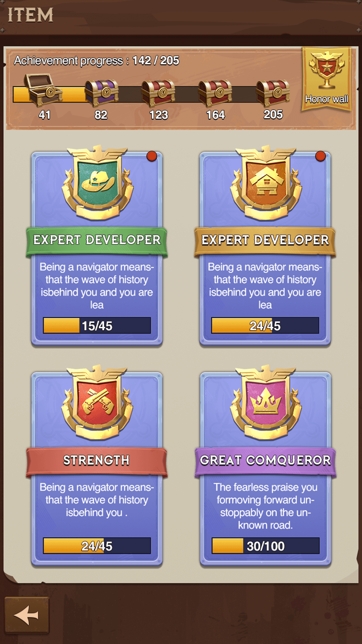Tap the 30/100 progress bar
Viewport: 362px width, 644px height.
tap(265, 546)
